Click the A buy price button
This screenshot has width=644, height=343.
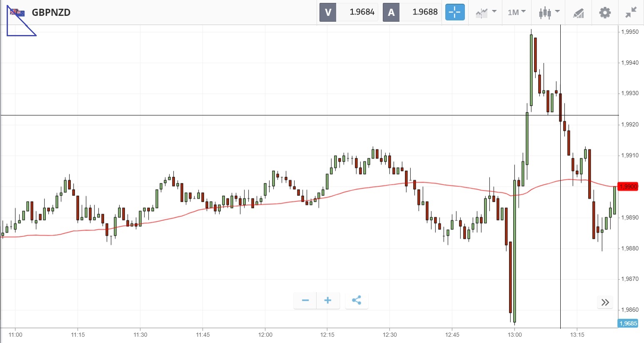pos(412,13)
